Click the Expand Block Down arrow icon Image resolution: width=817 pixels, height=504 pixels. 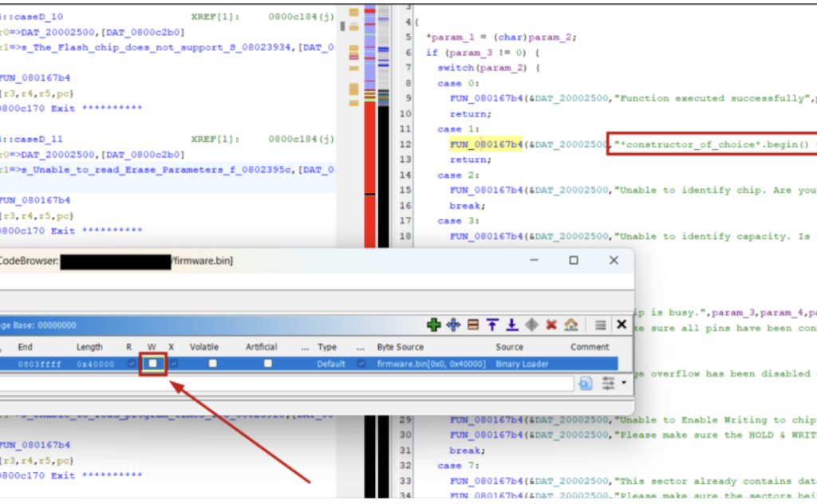[511, 325]
